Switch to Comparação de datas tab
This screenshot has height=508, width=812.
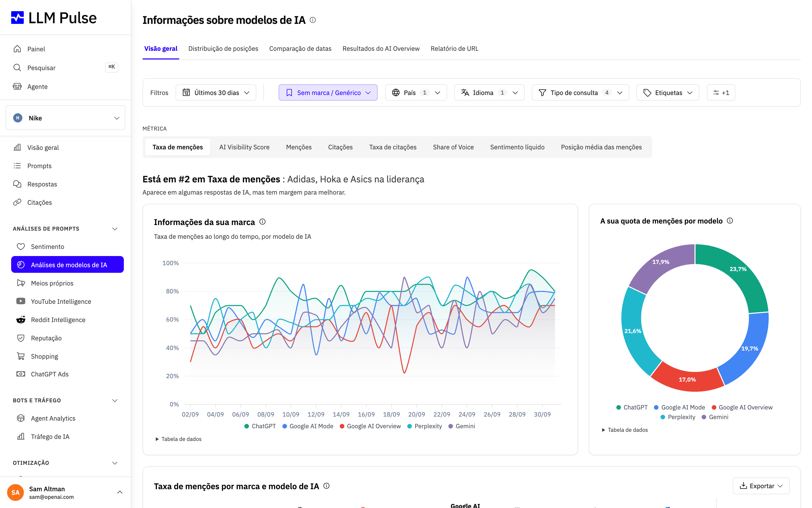pyautogui.click(x=300, y=48)
